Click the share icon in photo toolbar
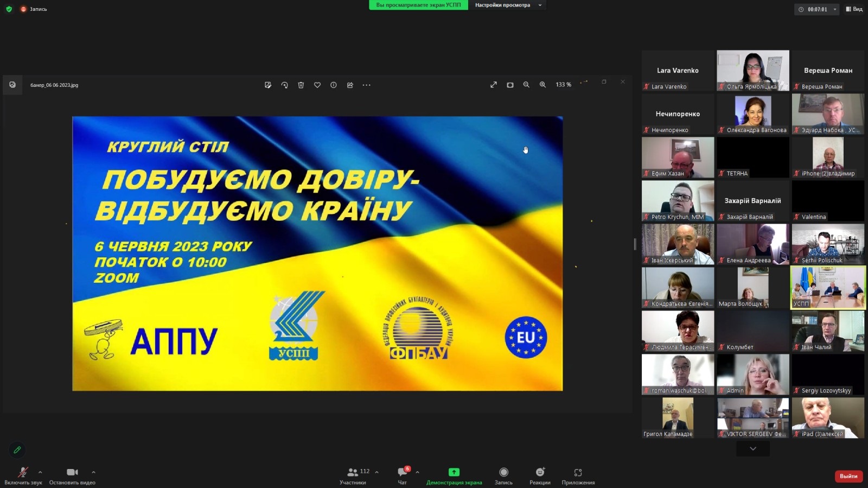This screenshot has height=488, width=868. click(350, 85)
